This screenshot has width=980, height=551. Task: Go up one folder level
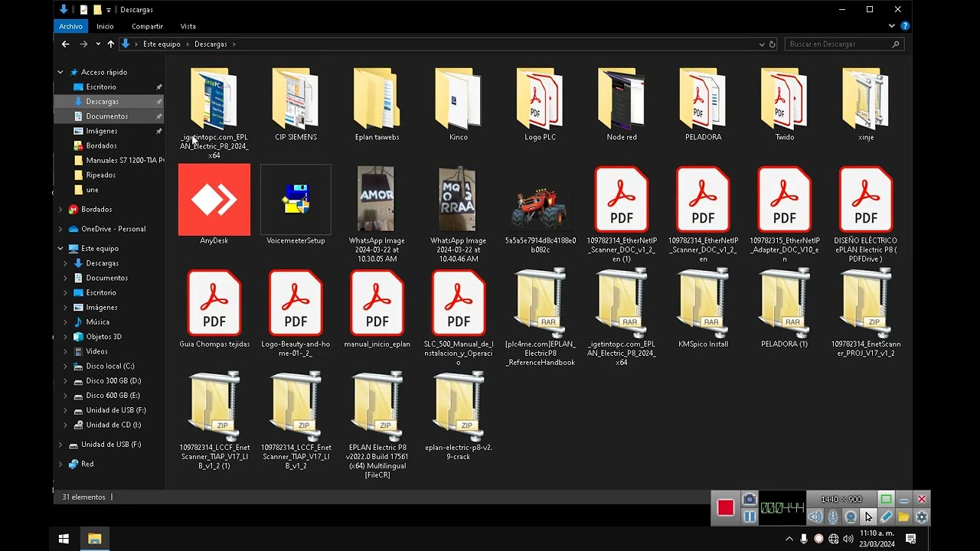[111, 44]
